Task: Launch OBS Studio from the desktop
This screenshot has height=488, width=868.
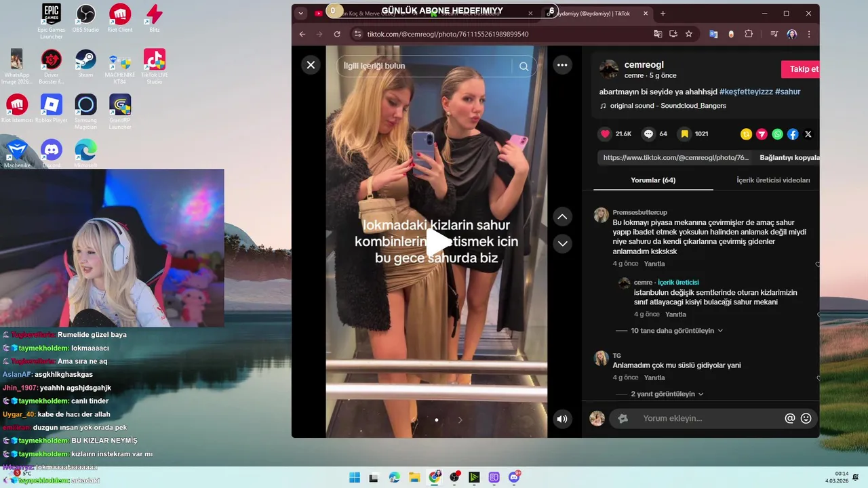Action: click(85, 18)
